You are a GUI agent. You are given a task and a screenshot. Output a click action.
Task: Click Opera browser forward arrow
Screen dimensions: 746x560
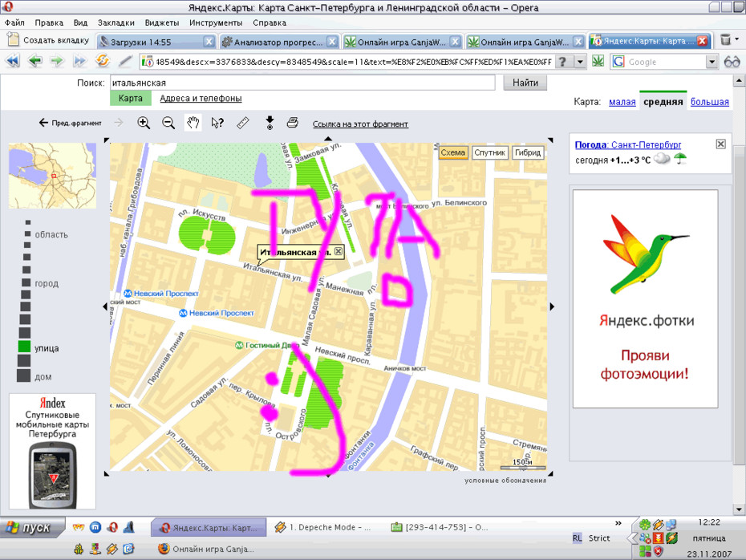tap(57, 61)
